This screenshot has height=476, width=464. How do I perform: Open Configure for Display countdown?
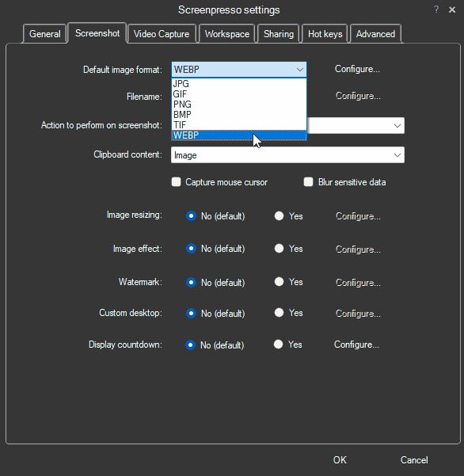pyautogui.click(x=356, y=345)
